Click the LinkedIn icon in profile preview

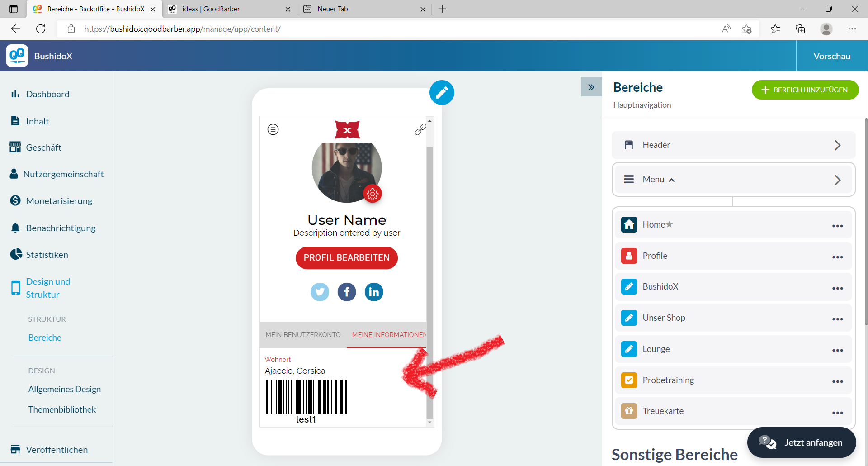click(x=374, y=292)
